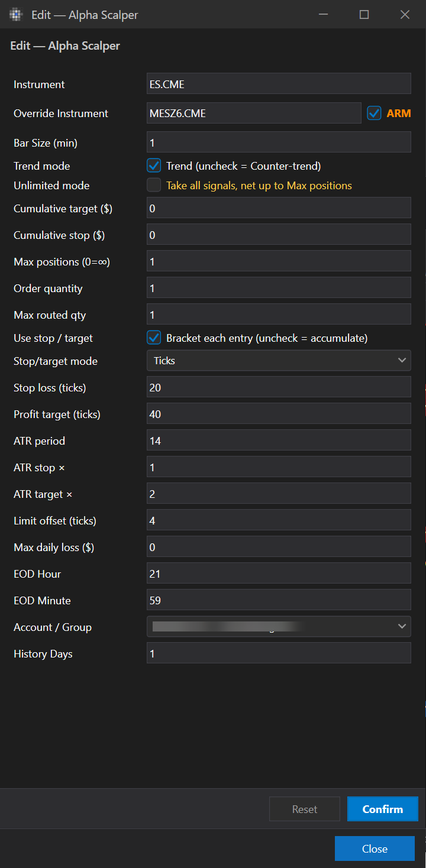The height and width of the screenshot is (868, 426).
Task: Select the Stop loss (ticks) field
Action: click(x=279, y=387)
